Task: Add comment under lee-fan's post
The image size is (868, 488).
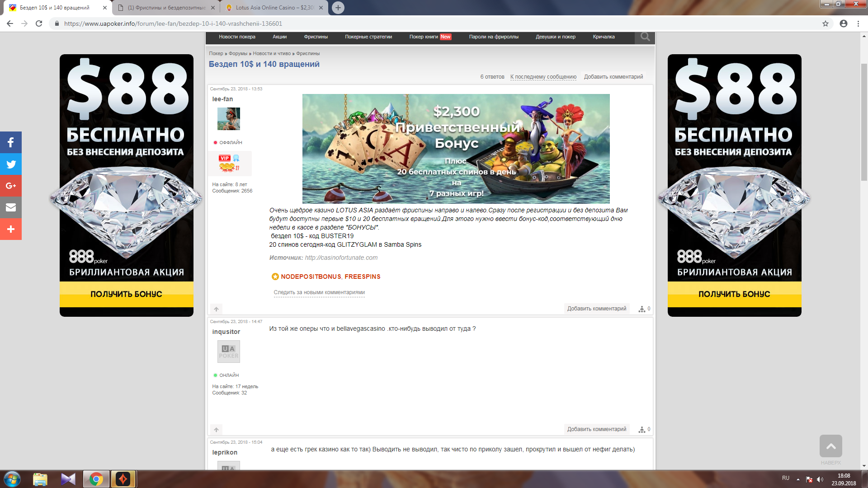Action: coord(597,309)
